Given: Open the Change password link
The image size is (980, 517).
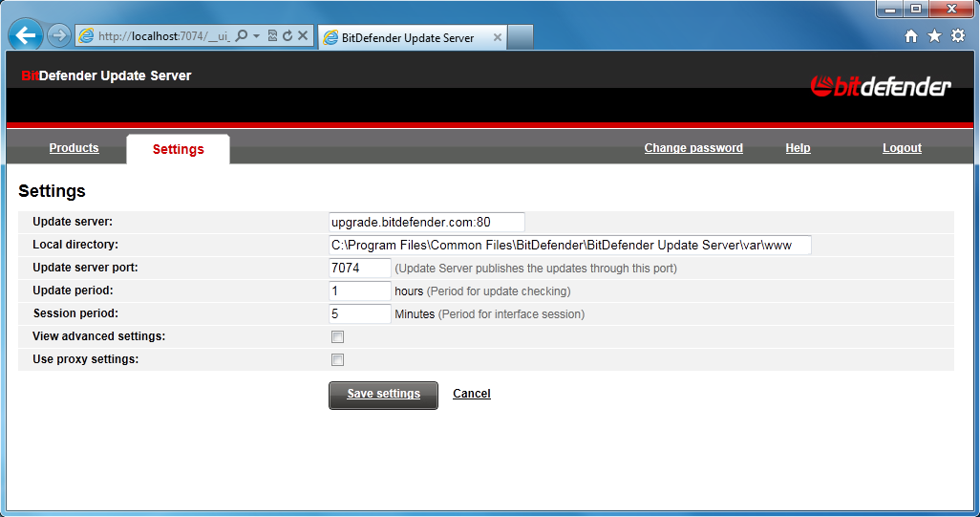Looking at the screenshot, I should 693,148.
